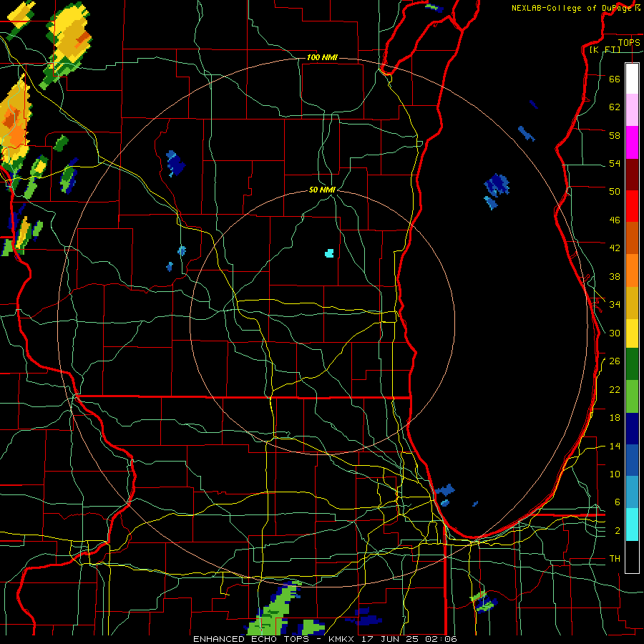Viewport: 644px width, 644px height.
Task: Click the magenta legend swatch
Action: coord(632,142)
